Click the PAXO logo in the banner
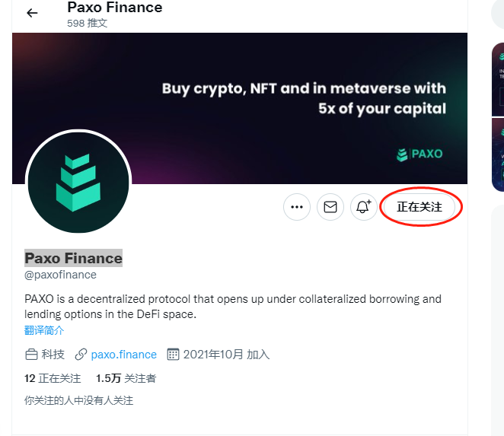The height and width of the screenshot is (436, 504). (x=419, y=154)
